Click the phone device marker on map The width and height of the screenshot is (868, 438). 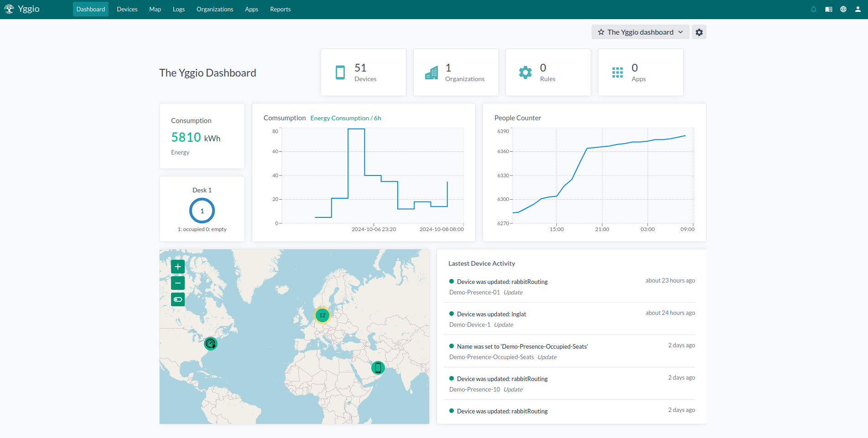coord(378,368)
